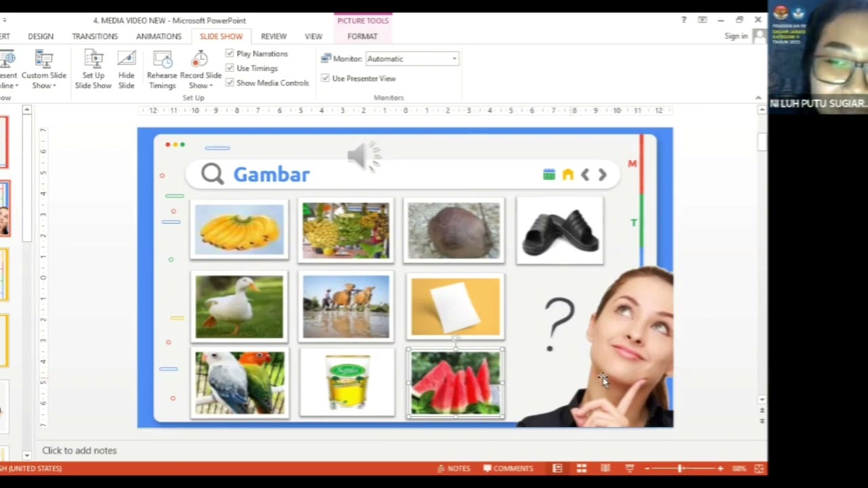The height and width of the screenshot is (488, 868).
Task: Open Custom Slide Show dropdown
Action: click(x=43, y=70)
